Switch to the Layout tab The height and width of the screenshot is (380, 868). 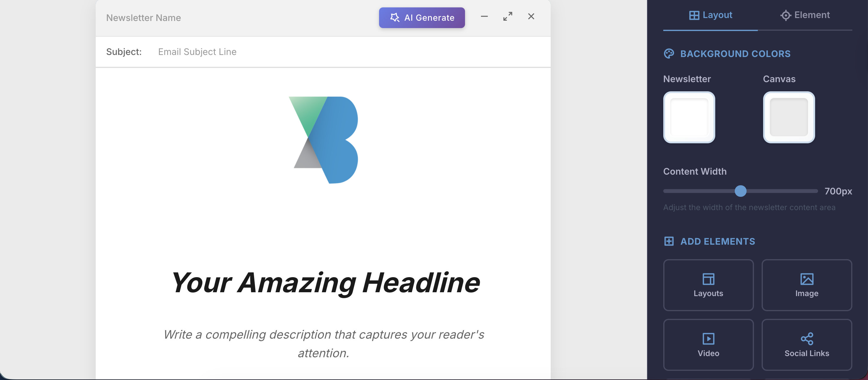tap(710, 15)
